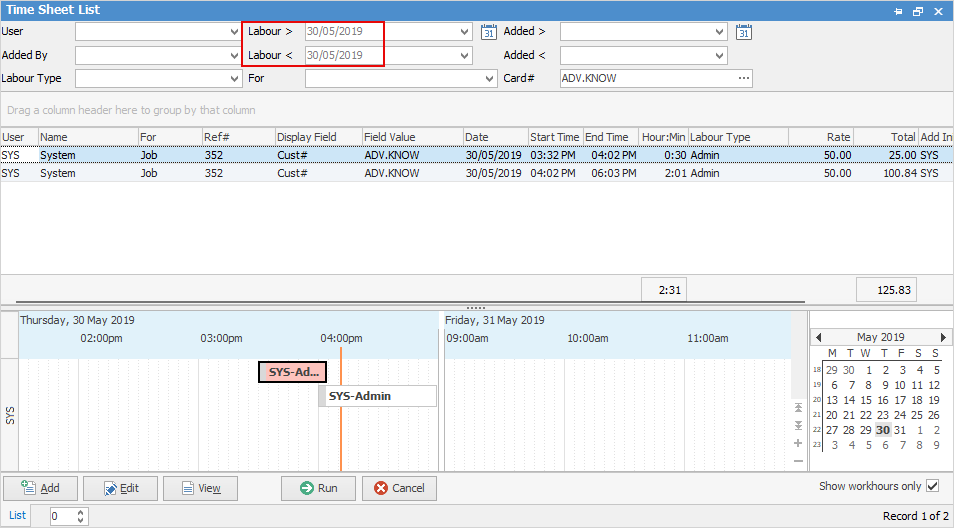Sort by the Ref# column header

coord(238,137)
